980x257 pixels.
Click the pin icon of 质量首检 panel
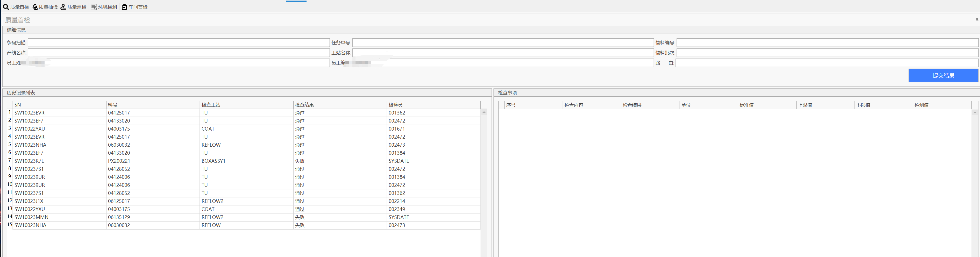pyautogui.click(x=977, y=19)
